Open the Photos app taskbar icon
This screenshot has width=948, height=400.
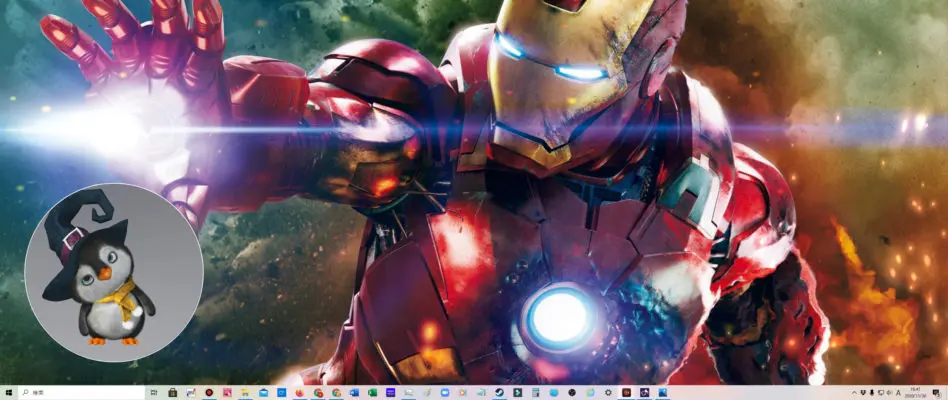(x=663, y=393)
